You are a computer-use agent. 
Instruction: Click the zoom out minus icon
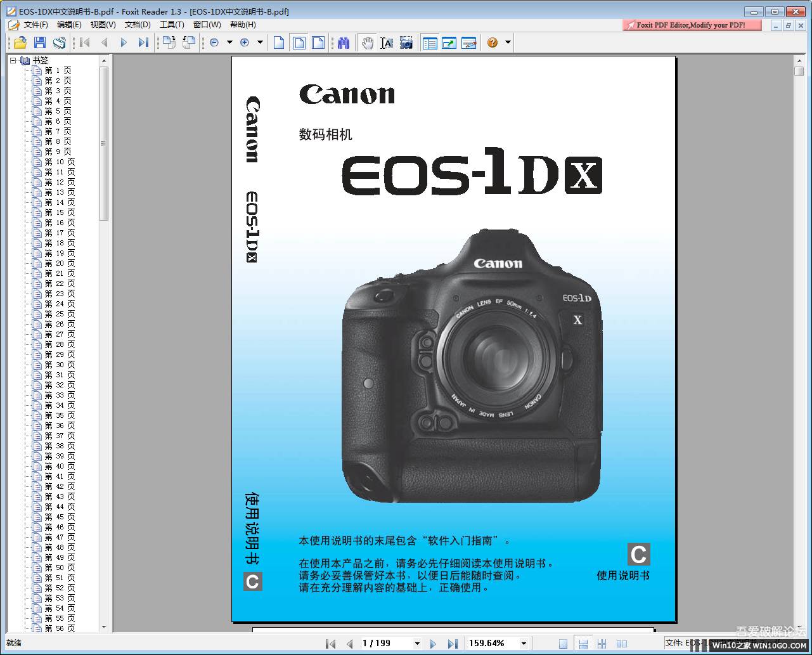click(x=214, y=42)
